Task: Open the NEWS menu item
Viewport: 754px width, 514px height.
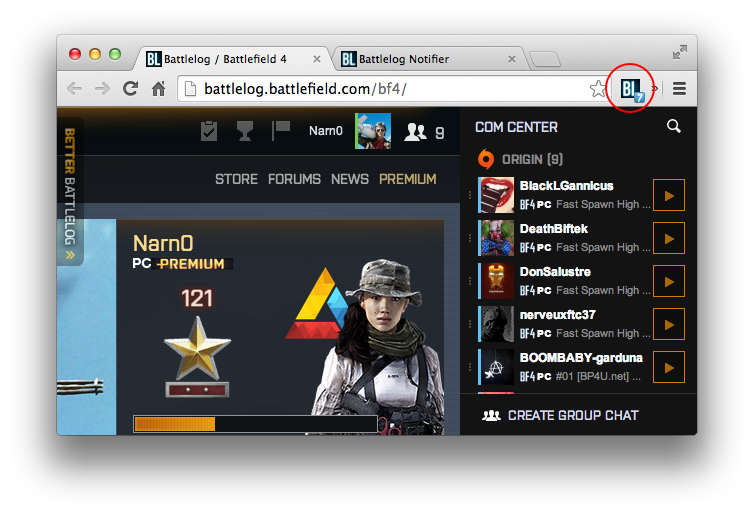Action: tap(350, 179)
